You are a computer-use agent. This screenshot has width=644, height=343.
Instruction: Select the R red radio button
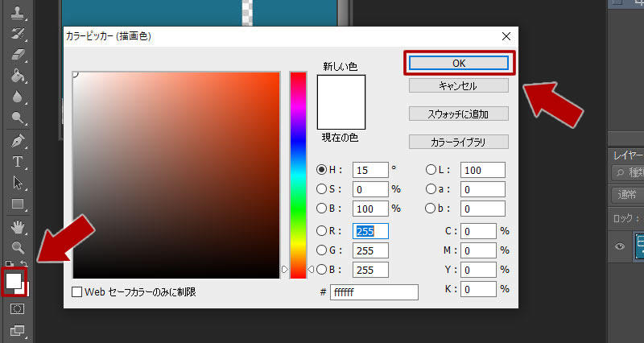(x=321, y=231)
